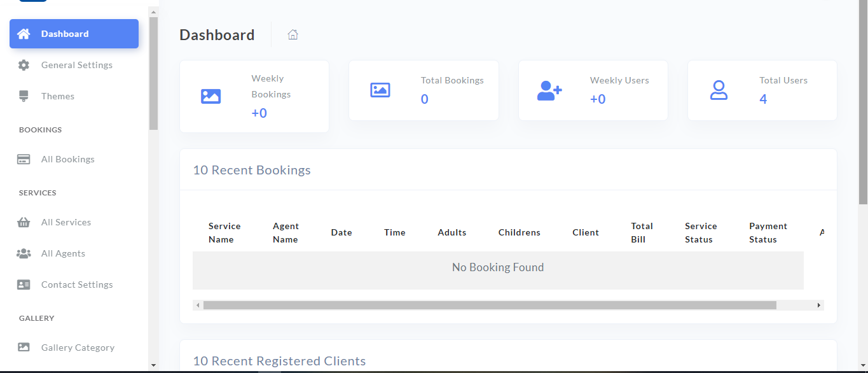The image size is (868, 373).
Task: Click the shopping basket All Services icon
Action: (x=24, y=222)
